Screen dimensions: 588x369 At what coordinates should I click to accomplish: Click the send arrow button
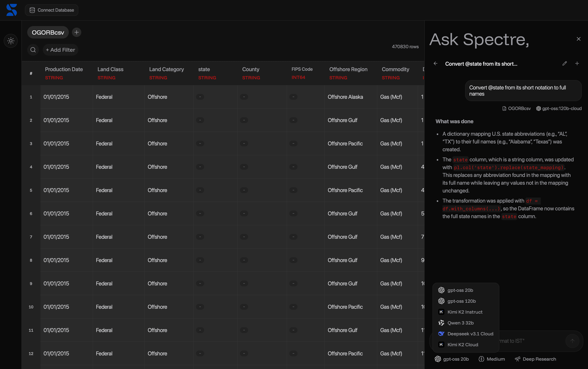572,341
